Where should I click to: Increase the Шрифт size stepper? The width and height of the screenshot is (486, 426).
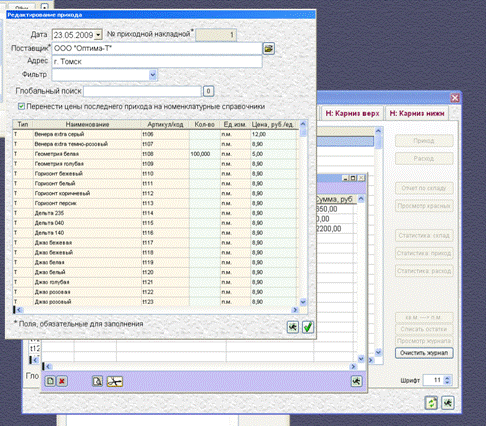tap(448, 378)
